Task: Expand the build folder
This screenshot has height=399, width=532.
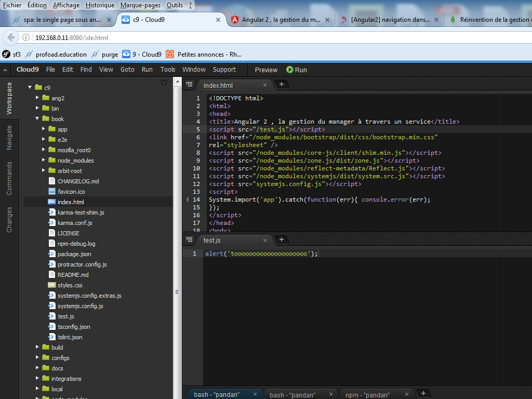Action: click(x=37, y=348)
